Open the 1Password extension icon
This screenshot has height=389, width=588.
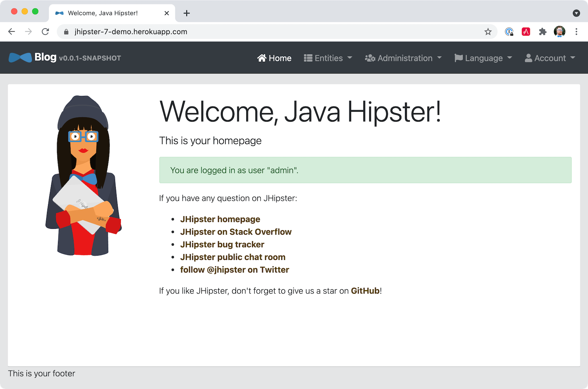pos(509,32)
